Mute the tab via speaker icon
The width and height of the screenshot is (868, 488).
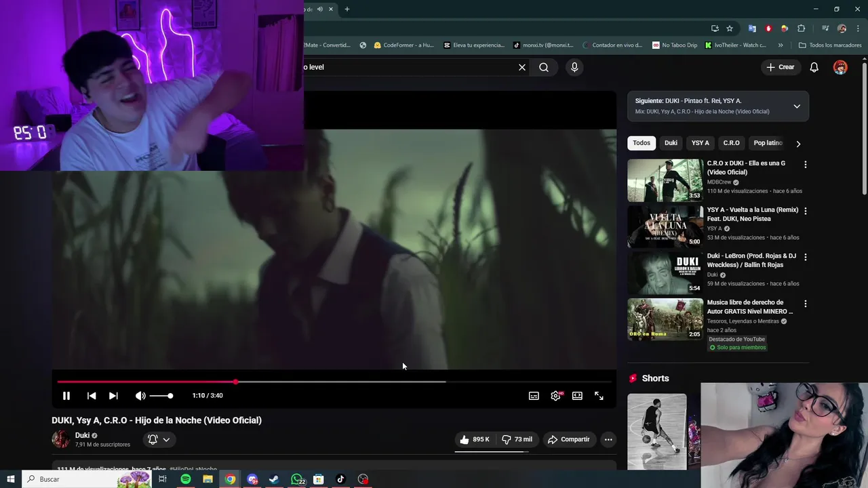(319, 9)
